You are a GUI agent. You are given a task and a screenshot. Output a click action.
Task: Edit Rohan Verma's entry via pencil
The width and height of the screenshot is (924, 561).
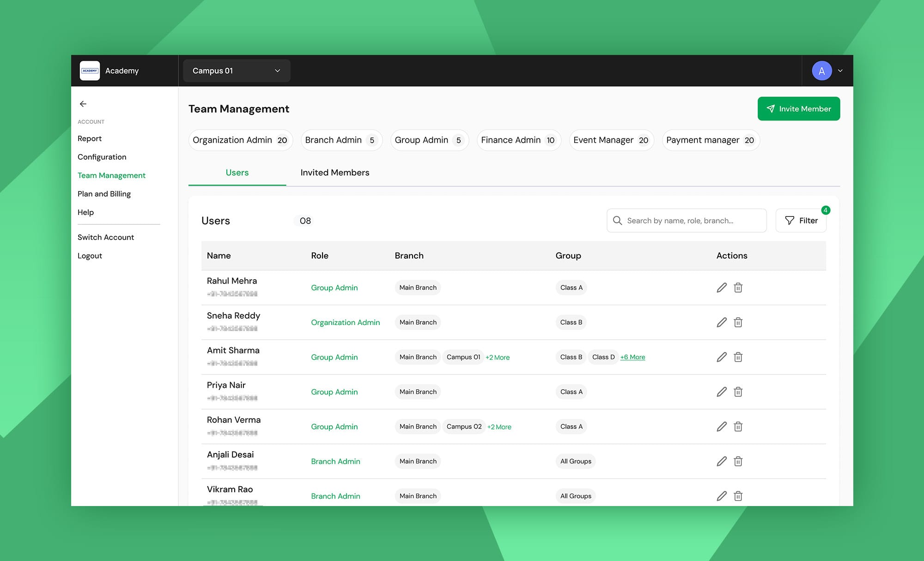(722, 427)
